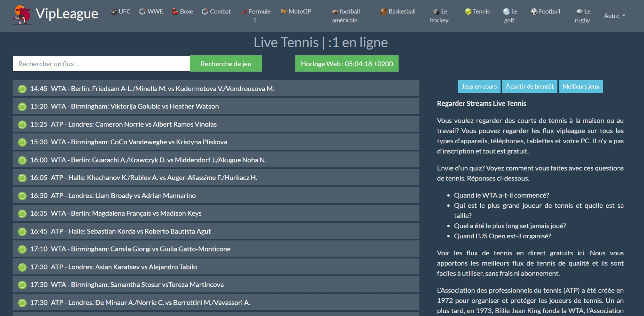Focus the Rechercher un flux search field
Screen dimensions: 644x316
point(101,63)
